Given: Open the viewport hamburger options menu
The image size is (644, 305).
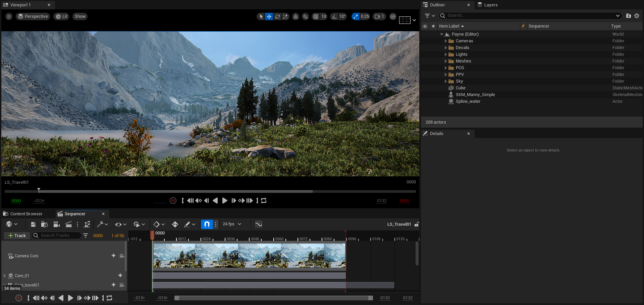Looking at the screenshot, I should pyautogui.click(x=9, y=16).
